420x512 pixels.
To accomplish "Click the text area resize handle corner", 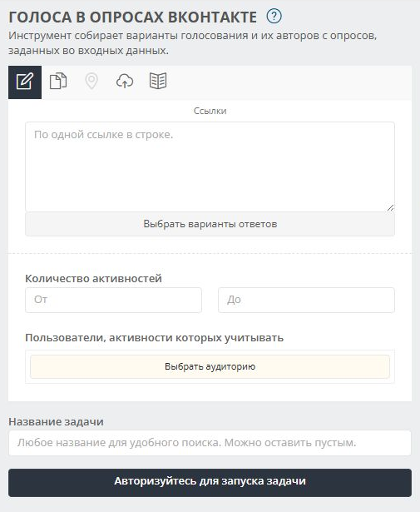I will point(390,207).
